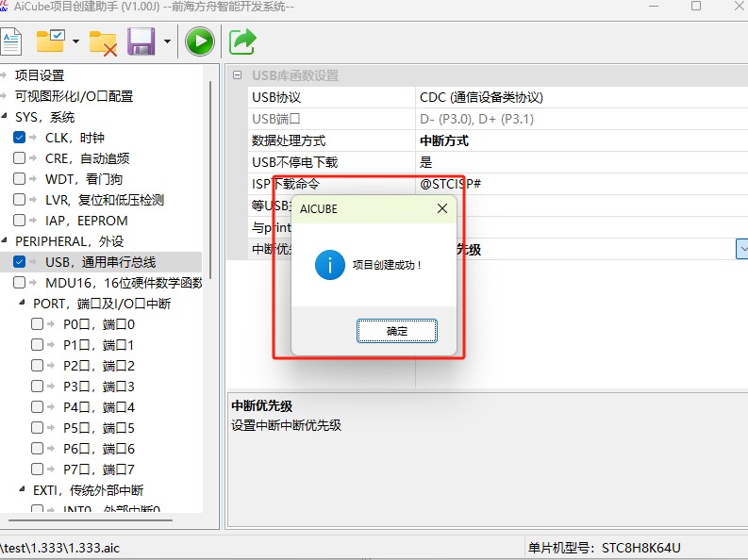Collapse the USB库函数设置 property group
The image size is (748, 560).
[x=237, y=74]
